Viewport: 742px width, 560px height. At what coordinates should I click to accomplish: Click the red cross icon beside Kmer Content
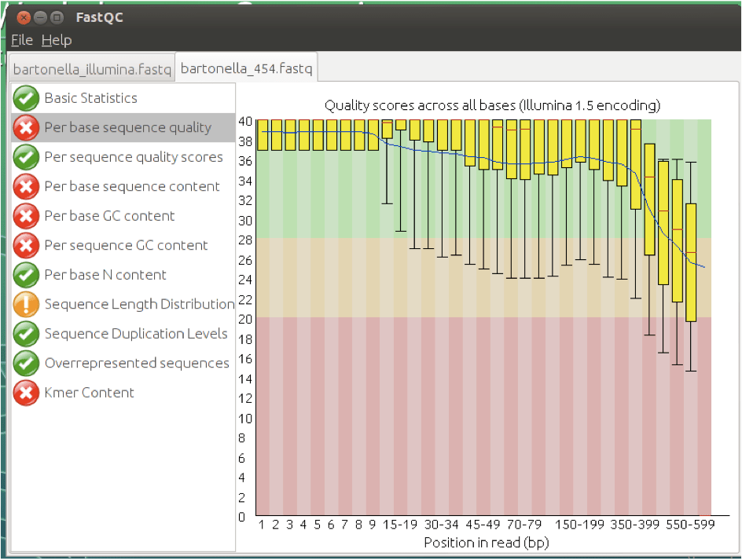coord(26,393)
